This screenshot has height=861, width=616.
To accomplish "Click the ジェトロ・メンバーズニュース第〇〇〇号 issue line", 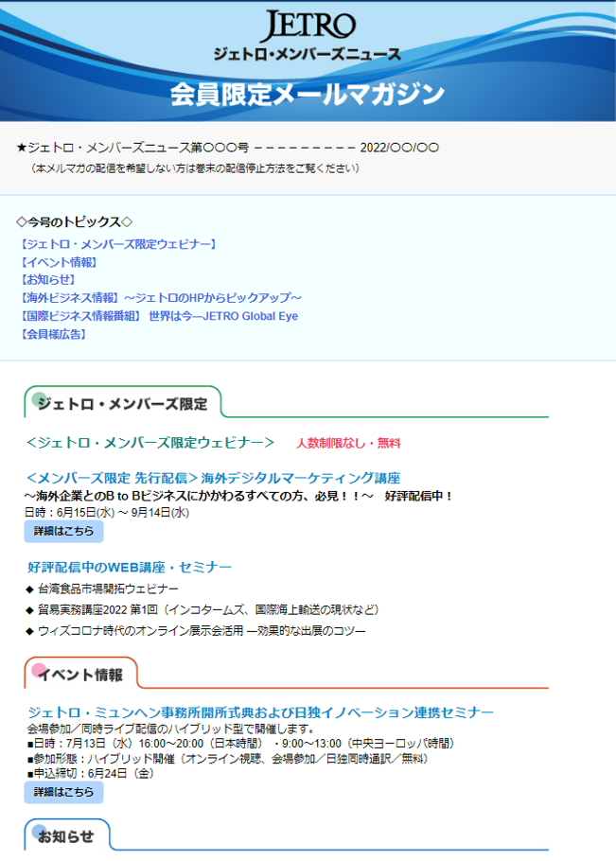I will coord(228,148).
